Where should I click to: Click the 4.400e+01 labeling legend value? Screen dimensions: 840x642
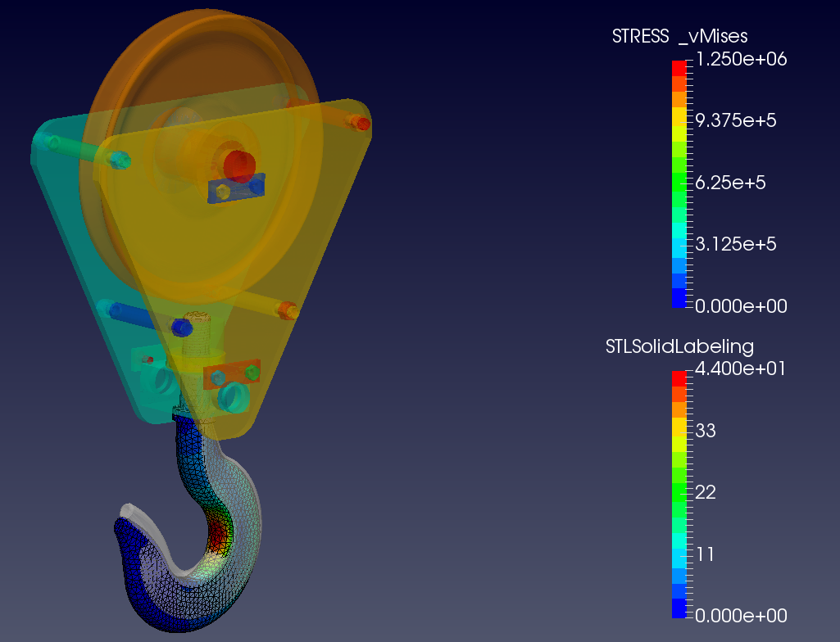[740, 368]
